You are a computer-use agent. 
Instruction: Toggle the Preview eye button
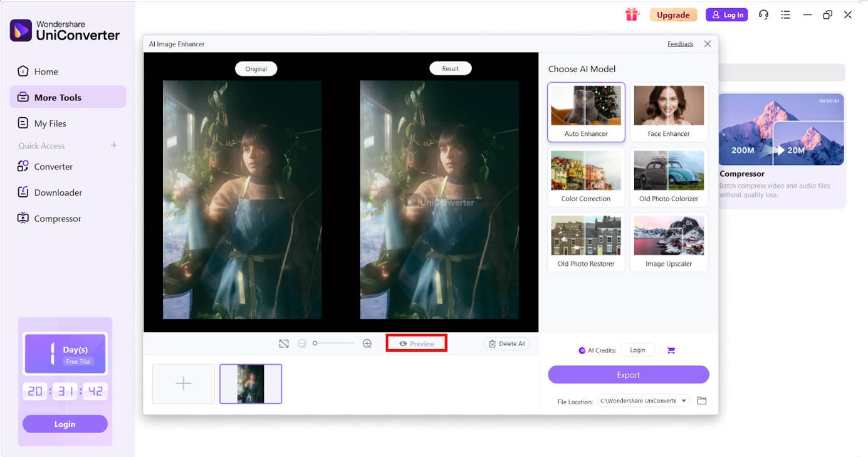click(x=417, y=344)
